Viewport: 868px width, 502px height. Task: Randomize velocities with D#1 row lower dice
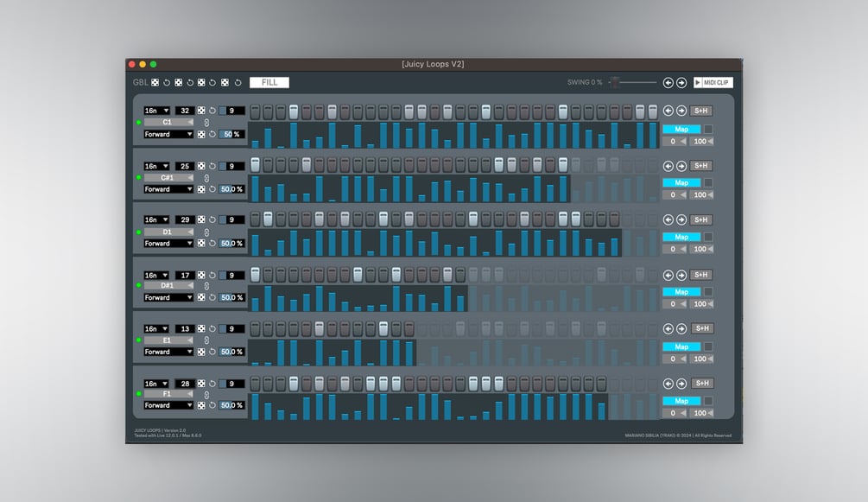click(201, 297)
